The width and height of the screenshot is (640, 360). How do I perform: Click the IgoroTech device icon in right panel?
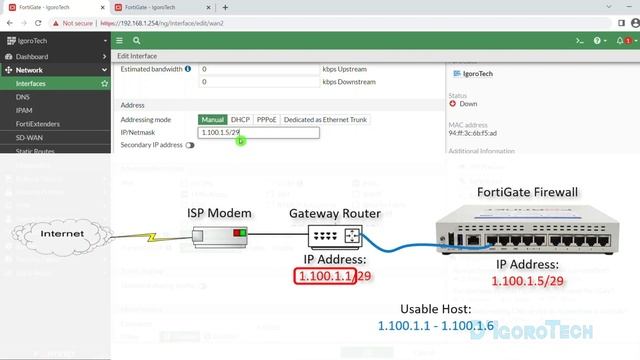(457, 73)
